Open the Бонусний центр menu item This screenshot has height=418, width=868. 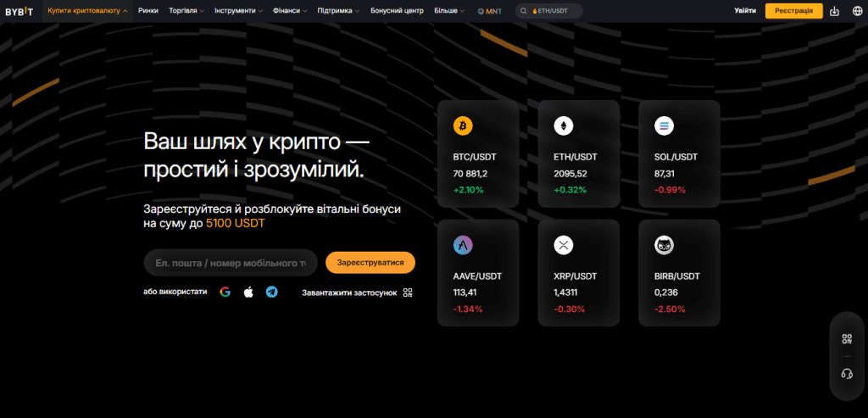pos(397,10)
